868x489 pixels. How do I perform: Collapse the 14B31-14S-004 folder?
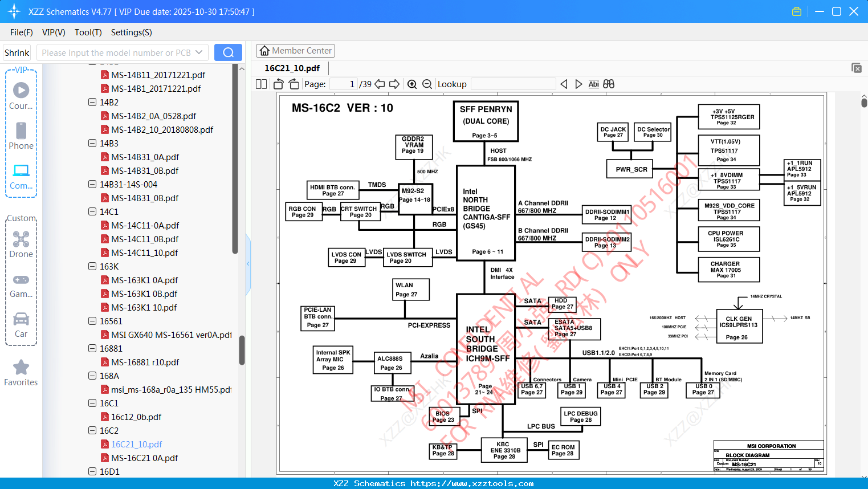point(92,185)
